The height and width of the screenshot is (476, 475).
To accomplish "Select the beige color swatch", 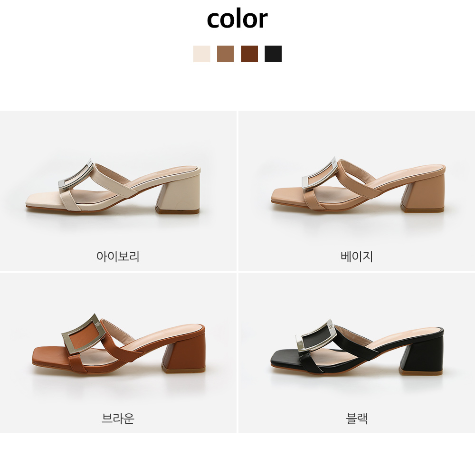I will click(x=226, y=54).
